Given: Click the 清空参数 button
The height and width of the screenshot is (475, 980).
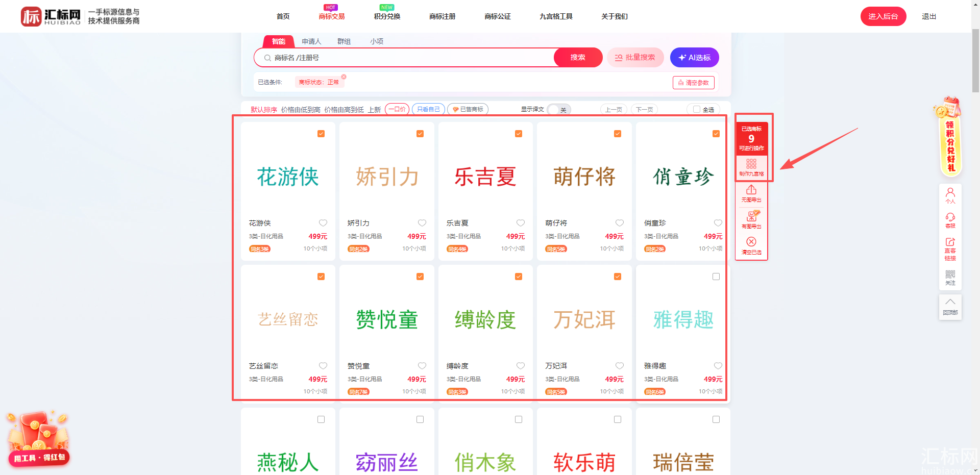Looking at the screenshot, I should (x=693, y=83).
